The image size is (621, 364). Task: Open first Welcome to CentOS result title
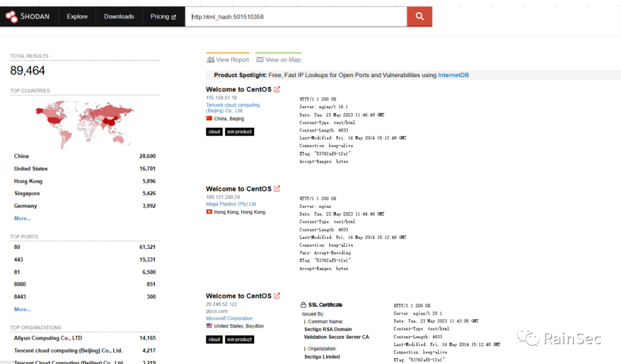point(239,90)
